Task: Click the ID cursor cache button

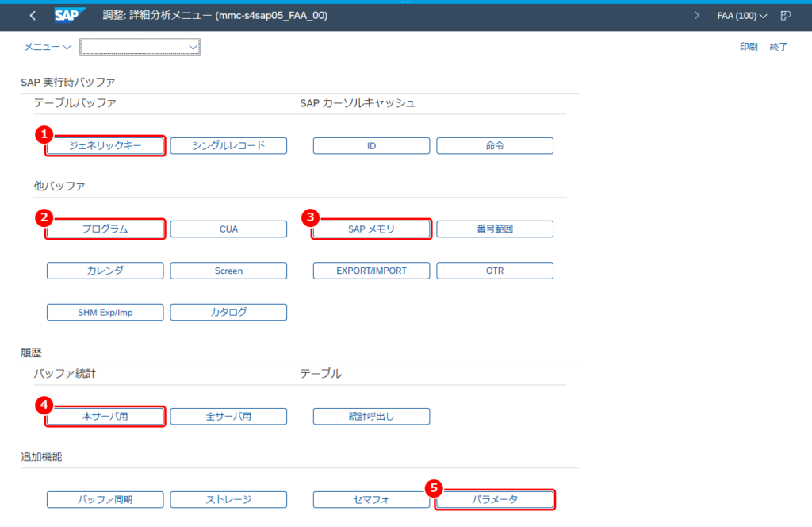Action: coord(371,145)
